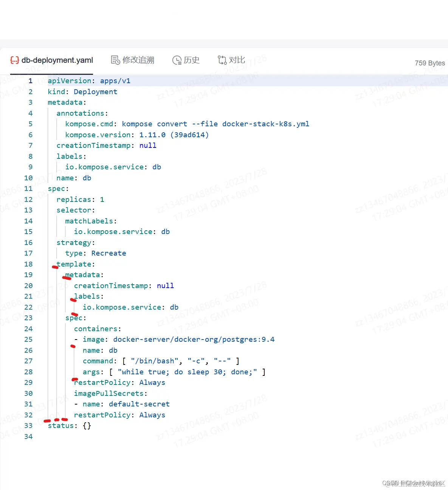Click line number 34 in gutter
Image resolution: width=448 pixels, height=490 pixels.
click(x=28, y=437)
